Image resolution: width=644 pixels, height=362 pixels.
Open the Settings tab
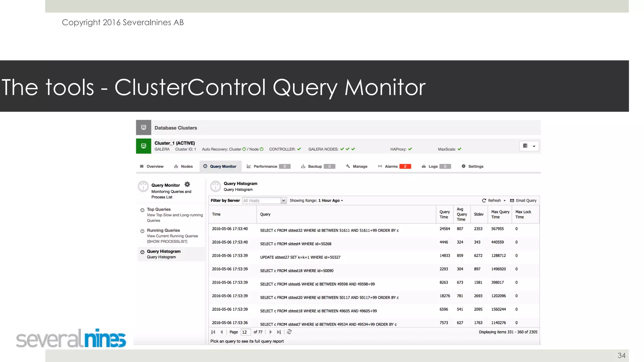(x=472, y=166)
